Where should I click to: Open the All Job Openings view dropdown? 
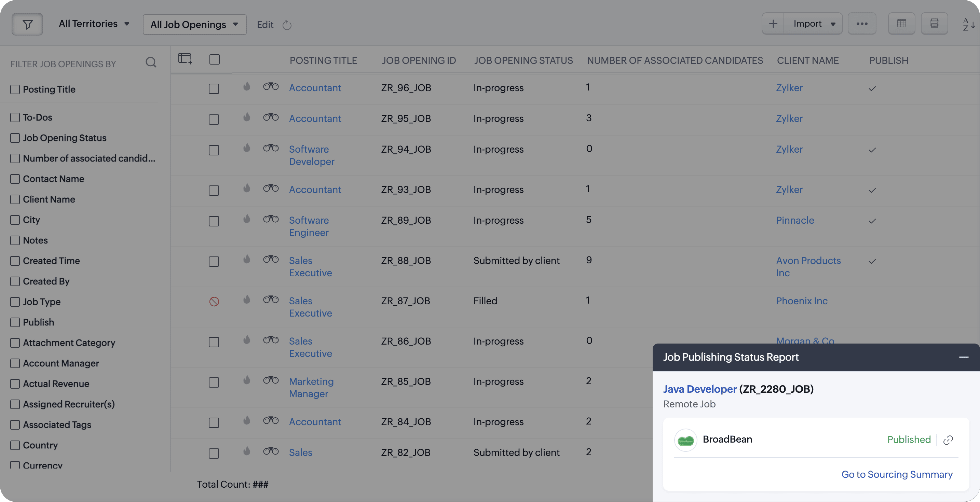(x=194, y=25)
